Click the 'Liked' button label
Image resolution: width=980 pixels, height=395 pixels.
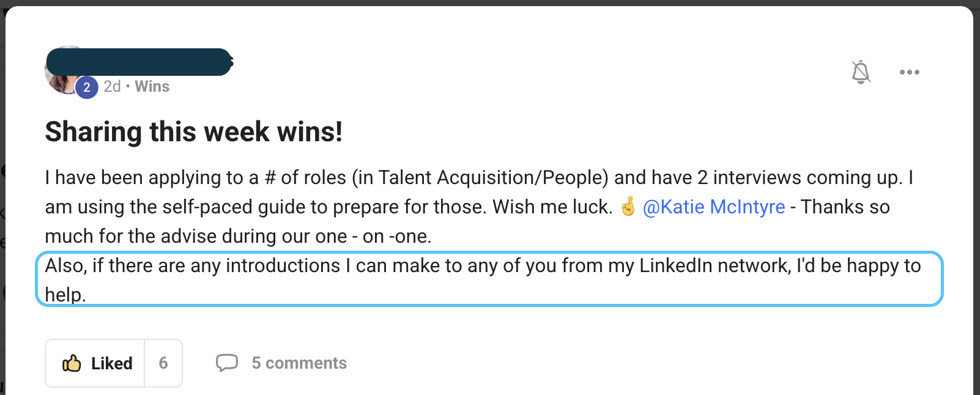pos(111,363)
